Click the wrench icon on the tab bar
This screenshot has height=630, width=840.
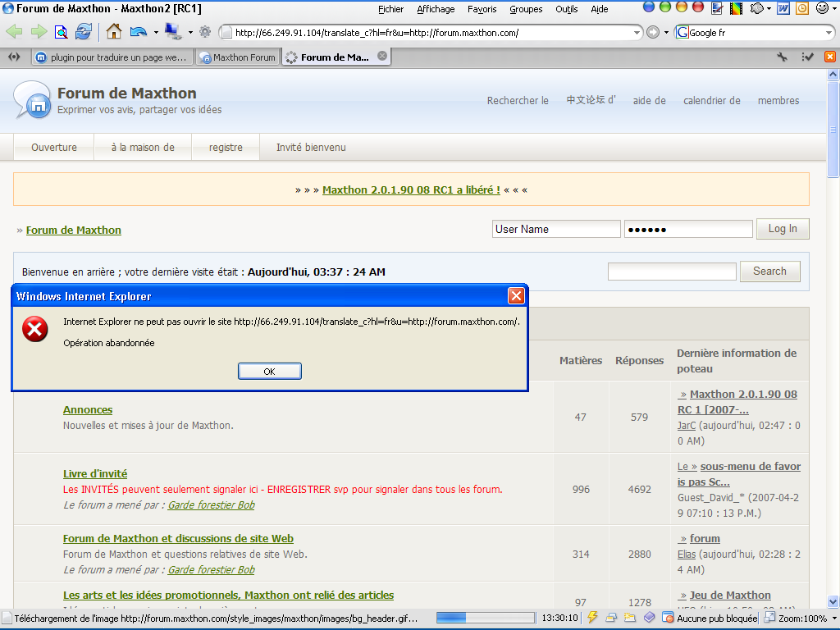[x=782, y=57]
